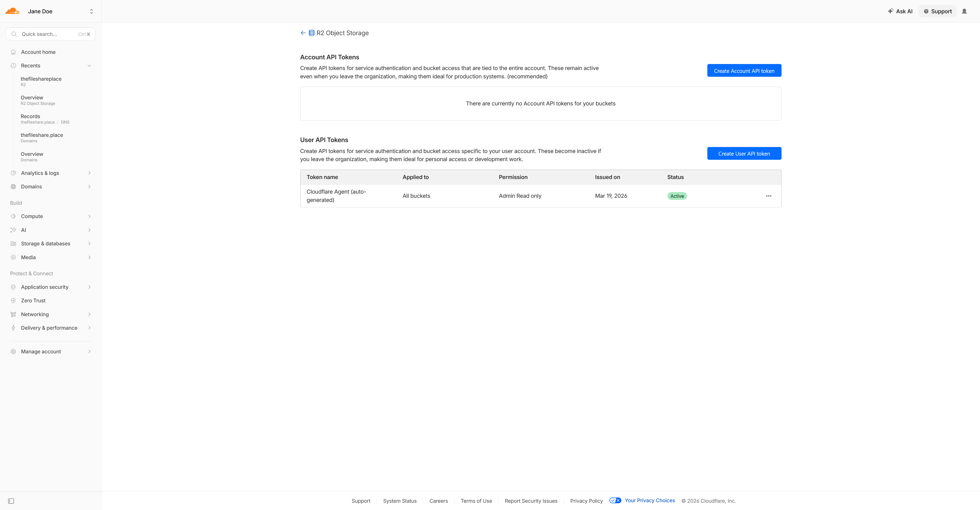Expand Analytics & logs chevron

89,173
